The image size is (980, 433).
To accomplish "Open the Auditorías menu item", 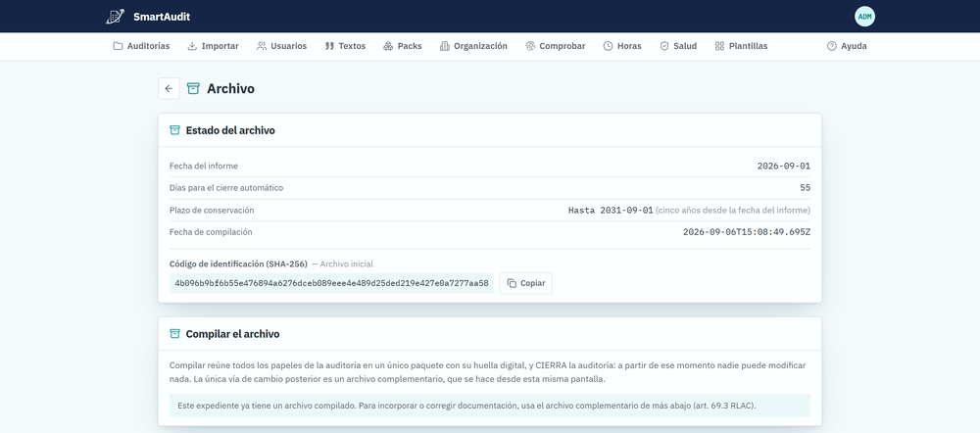I will 141,46.
